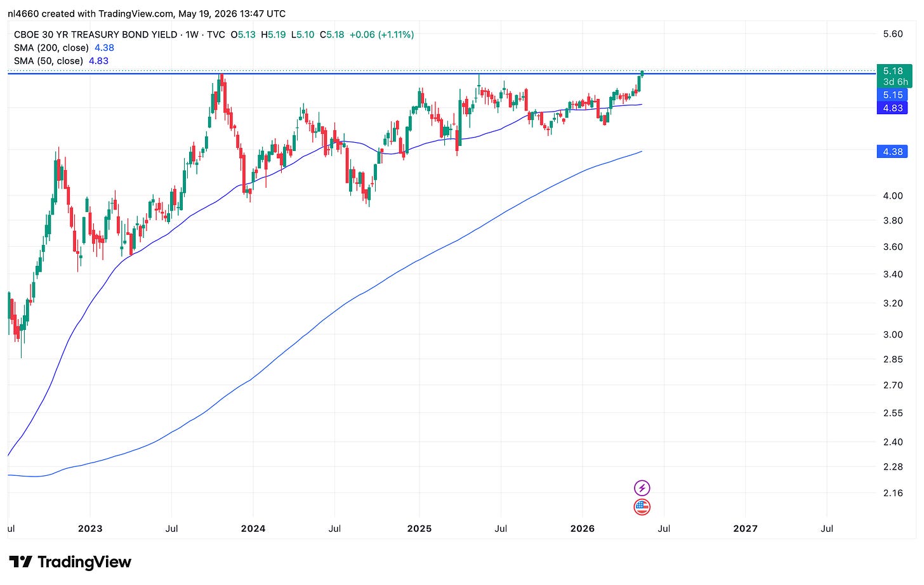The height and width of the screenshot is (585, 924).
Task: Click the green 5.18 current price label
Action: click(893, 71)
